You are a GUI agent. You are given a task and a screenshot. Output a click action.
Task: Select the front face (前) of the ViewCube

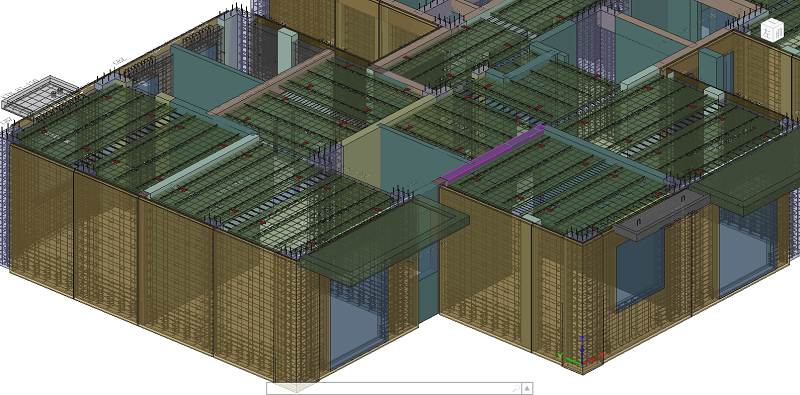coord(778,33)
